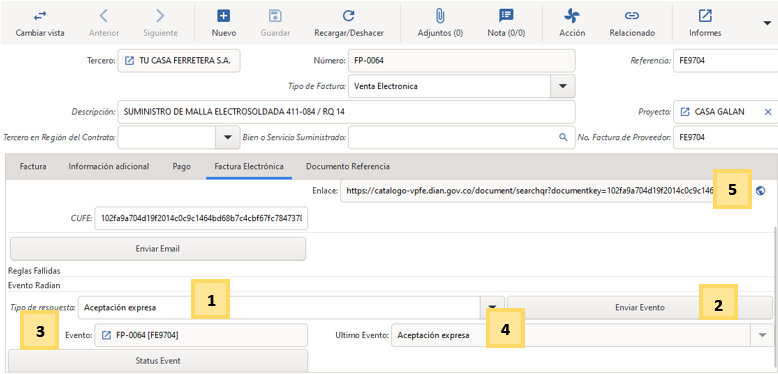Image resolution: width=778 pixels, height=374 pixels.
Task: Switch to the Pago tab
Action: coord(182,167)
